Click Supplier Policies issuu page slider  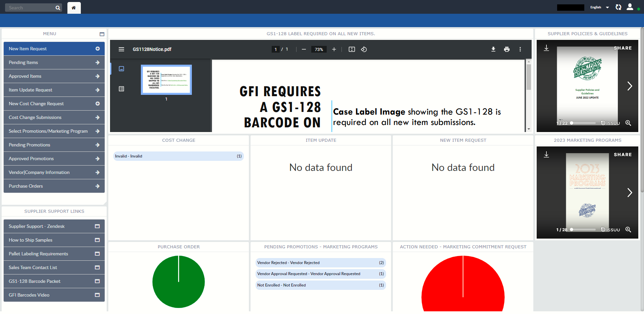coord(583,123)
